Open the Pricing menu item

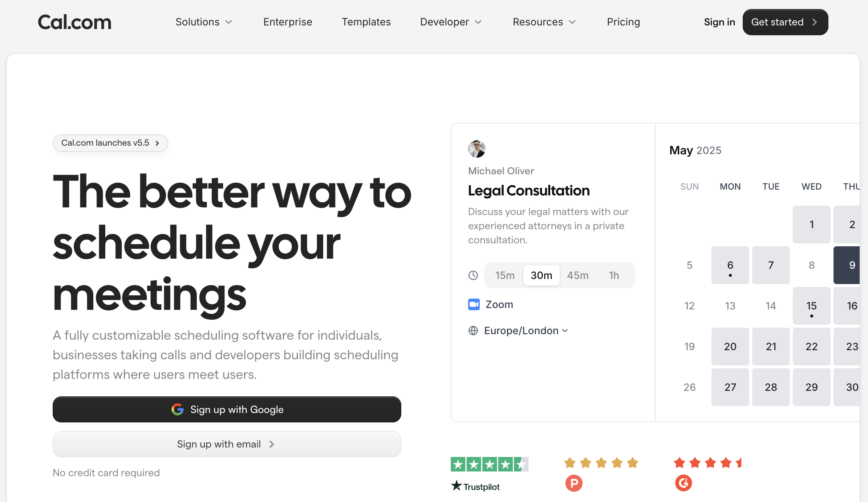(623, 22)
